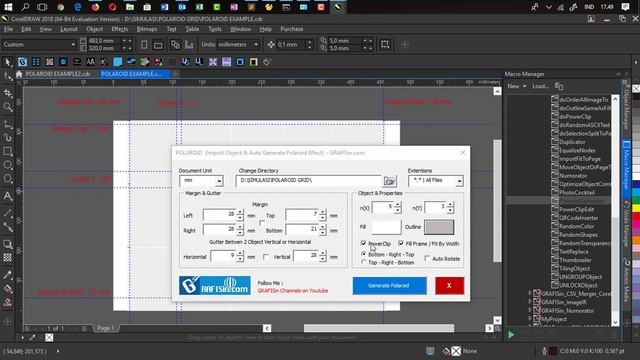This screenshot has height=360, width=640.
Task: Select the Pick tool in the toolbox
Action: [8, 62]
